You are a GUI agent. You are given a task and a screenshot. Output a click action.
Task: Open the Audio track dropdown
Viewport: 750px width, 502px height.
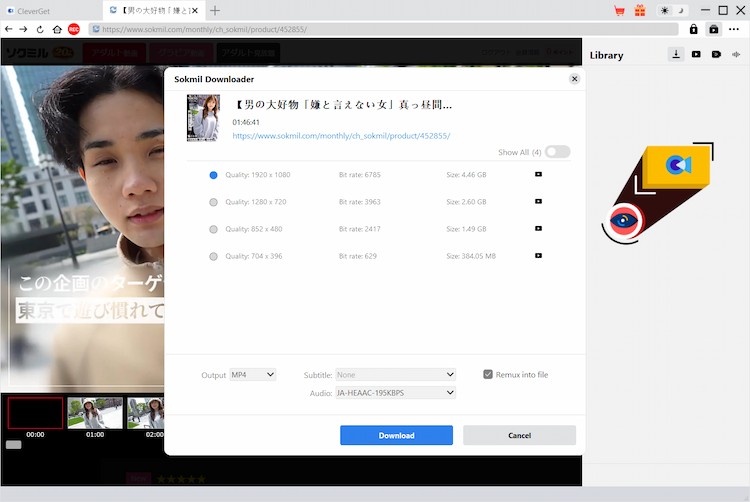pos(395,393)
